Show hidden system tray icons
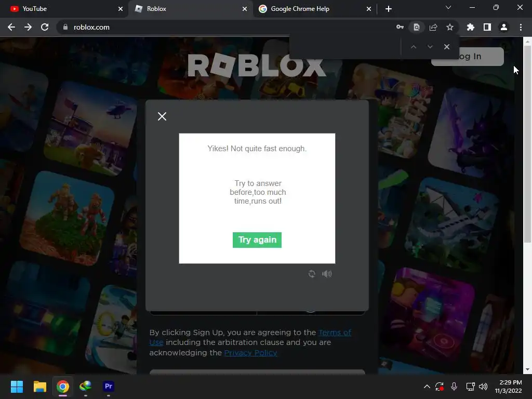The height and width of the screenshot is (399, 532). pyautogui.click(x=427, y=387)
